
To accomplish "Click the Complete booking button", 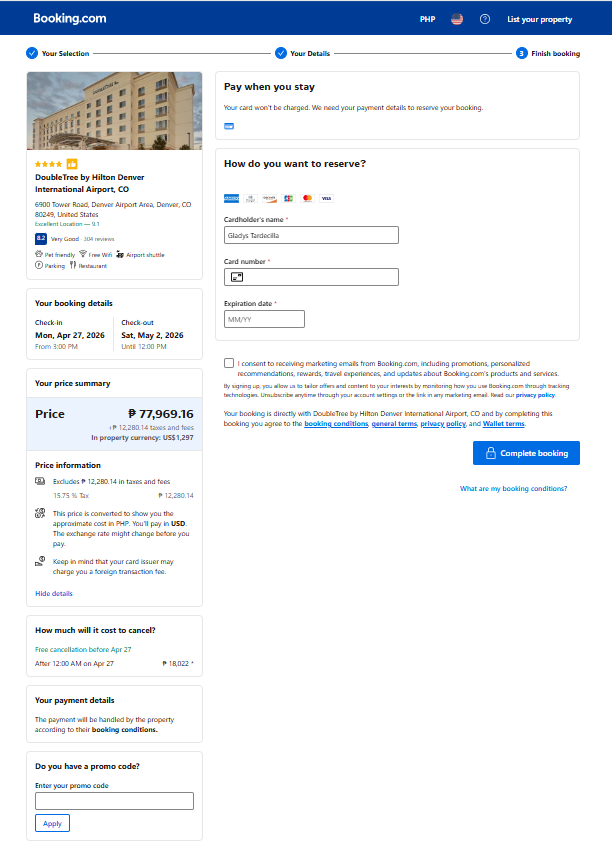I will click(526, 453).
